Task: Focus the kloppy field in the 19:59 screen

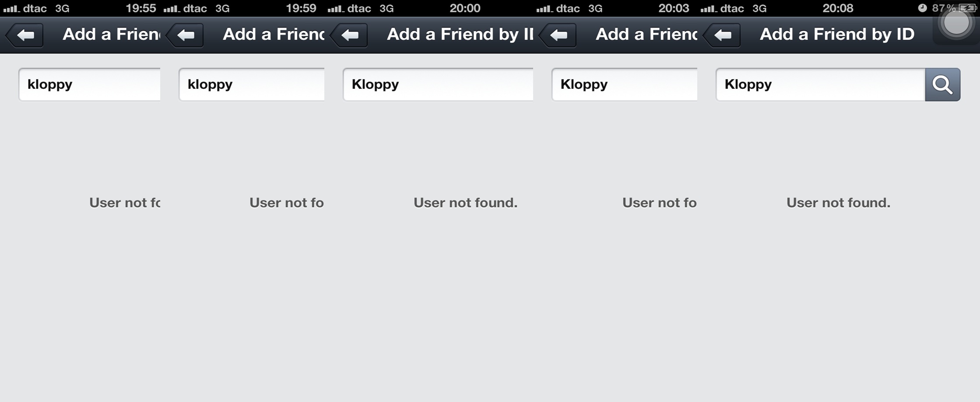Action: point(252,84)
